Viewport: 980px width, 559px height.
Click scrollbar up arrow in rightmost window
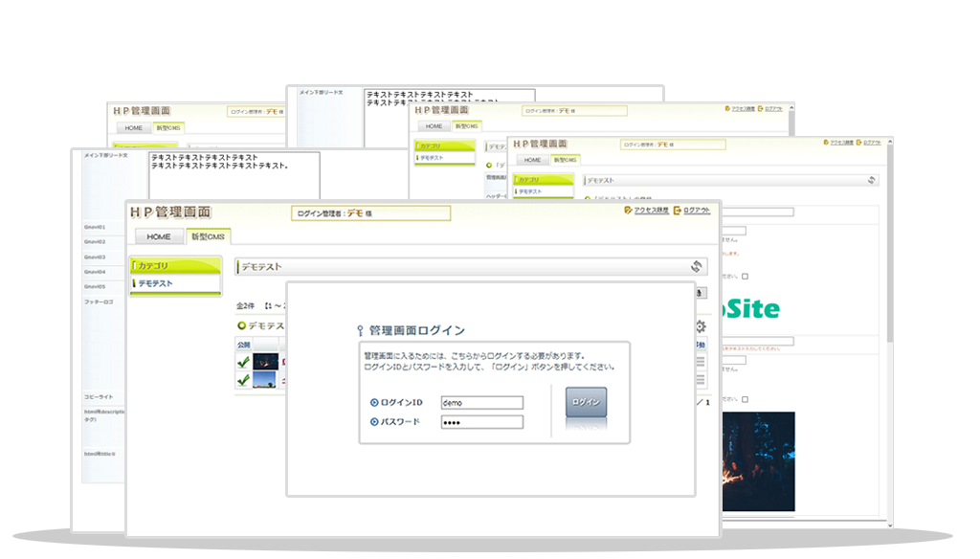tap(890, 142)
